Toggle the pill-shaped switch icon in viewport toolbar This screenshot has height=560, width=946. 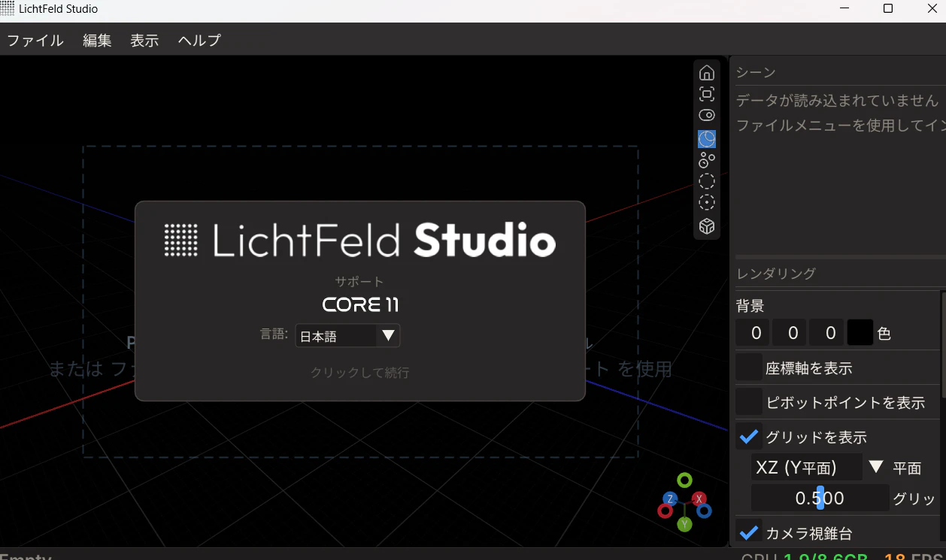coord(707,115)
